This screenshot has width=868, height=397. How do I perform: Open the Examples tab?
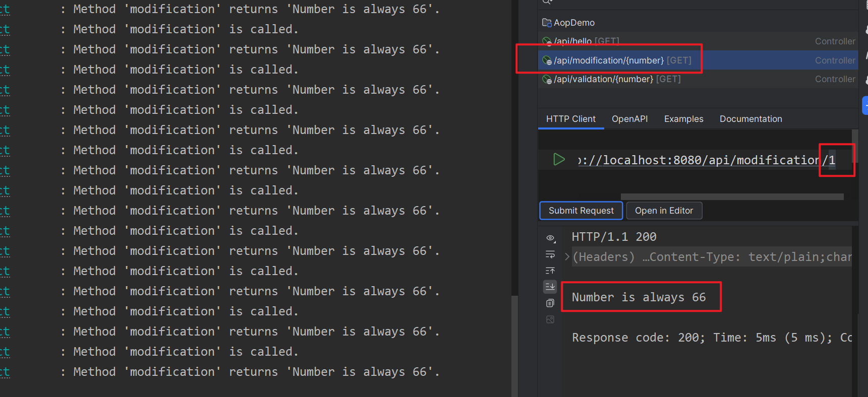tap(683, 119)
